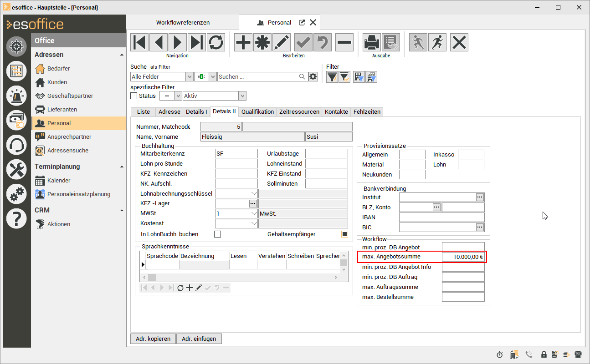
Task: Switch to the Liste tab
Action: (x=144, y=112)
